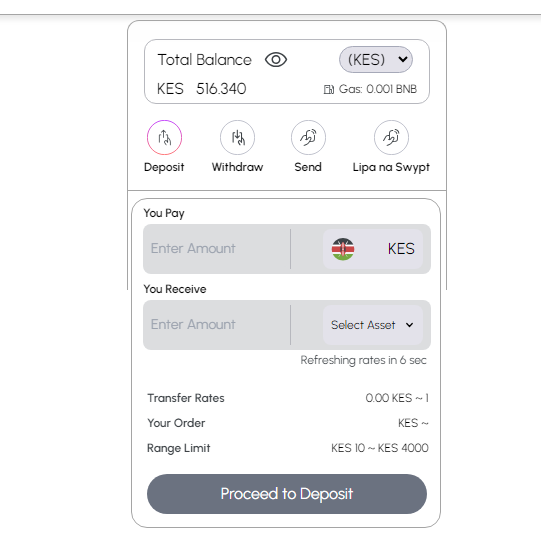The width and height of the screenshot is (541, 557).
Task: Click the Withdraw hand icon
Action: [x=237, y=137]
